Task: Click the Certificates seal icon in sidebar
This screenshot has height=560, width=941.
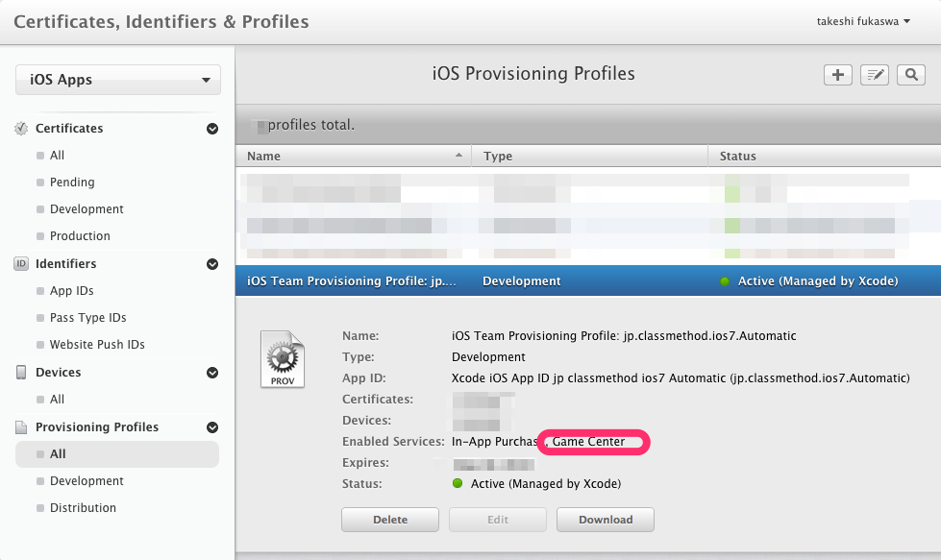Action: [21, 128]
